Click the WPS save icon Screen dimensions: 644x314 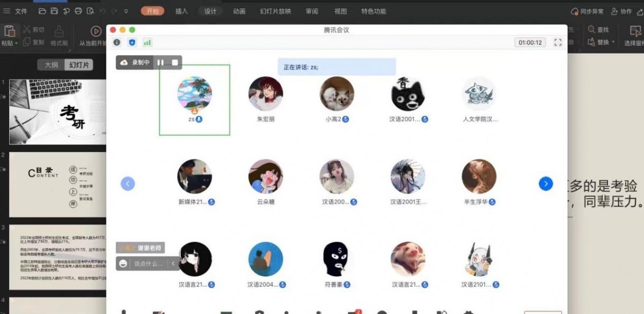point(54,11)
